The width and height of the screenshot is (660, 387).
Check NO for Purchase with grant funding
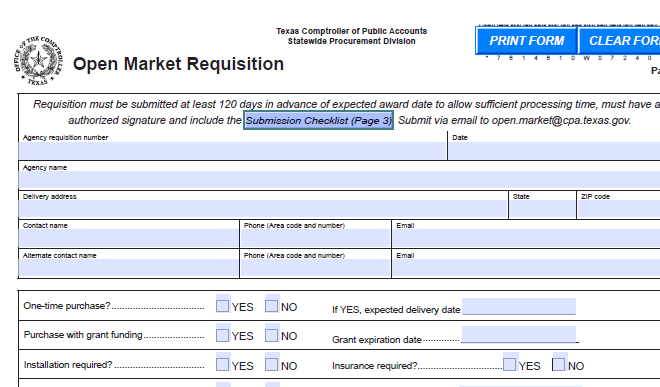point(271,335)
